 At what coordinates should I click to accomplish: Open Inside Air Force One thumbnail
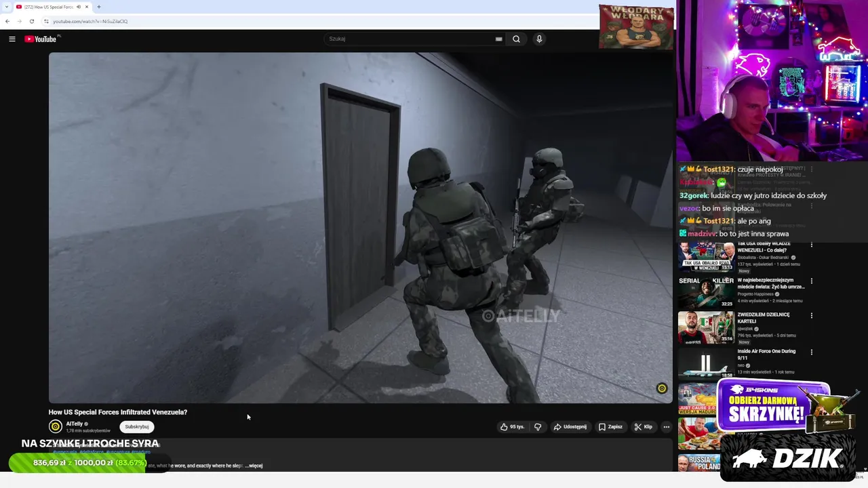706,363
